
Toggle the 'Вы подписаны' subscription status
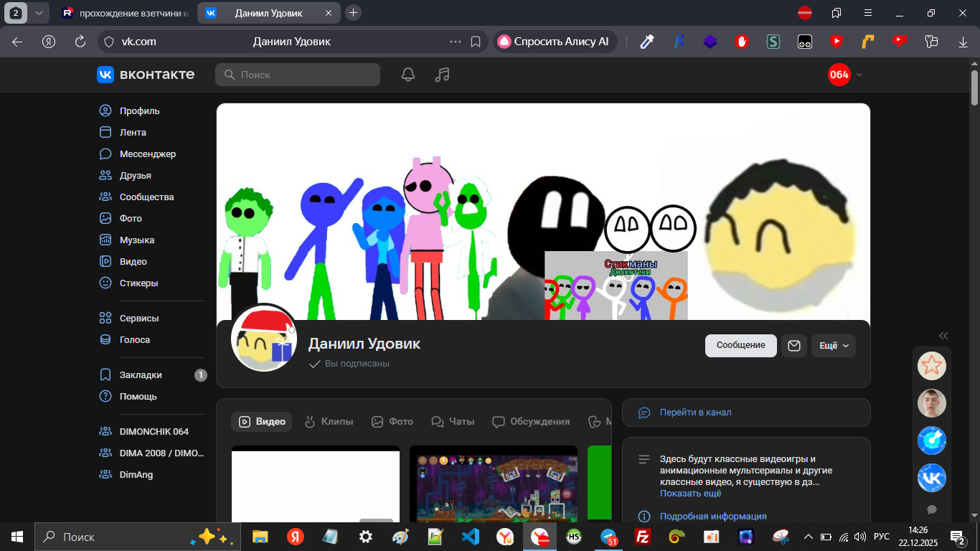(349, 364)
